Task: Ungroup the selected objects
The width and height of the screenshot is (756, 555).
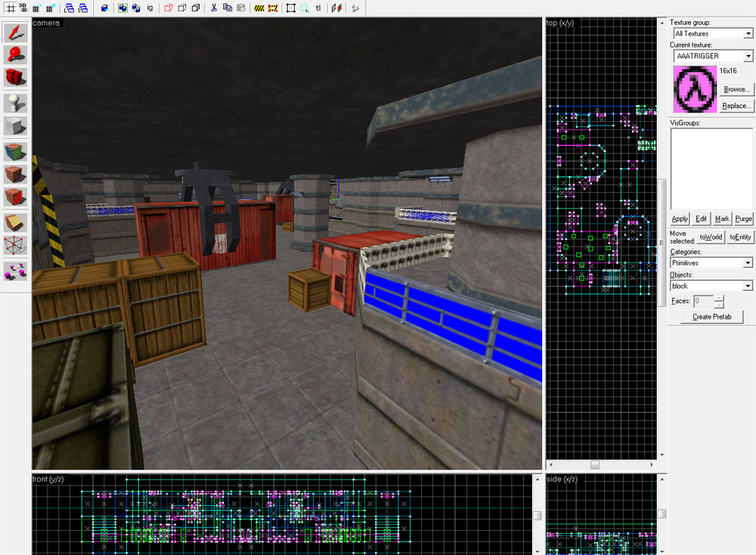Action: 136,8
